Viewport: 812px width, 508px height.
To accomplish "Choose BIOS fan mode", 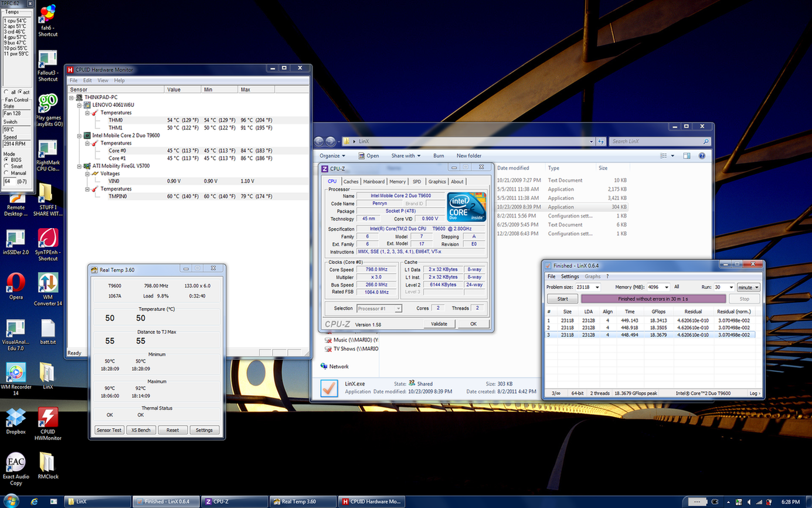I will (6, 160).
